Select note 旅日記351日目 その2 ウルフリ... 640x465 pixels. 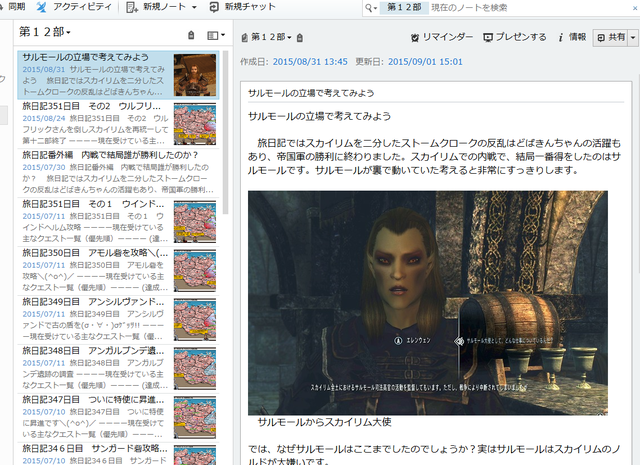click(118, 124)
